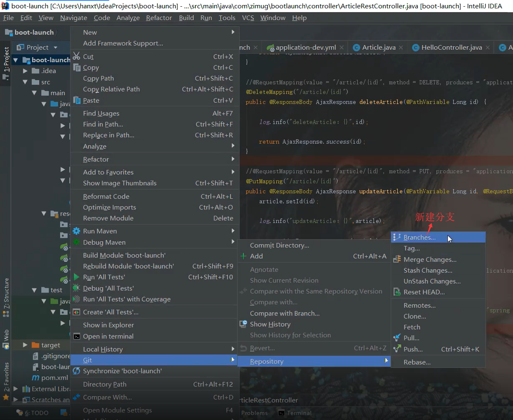The image size is (513, 420).
Task: Click the terminal icon beside Open in terminal
Action: [76, 336]
